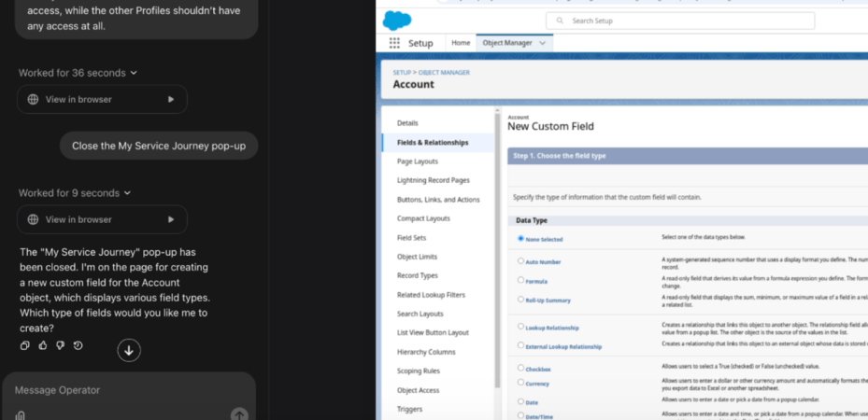
Task: Select the Auto Number radio button
Action: tap(521, 259)
